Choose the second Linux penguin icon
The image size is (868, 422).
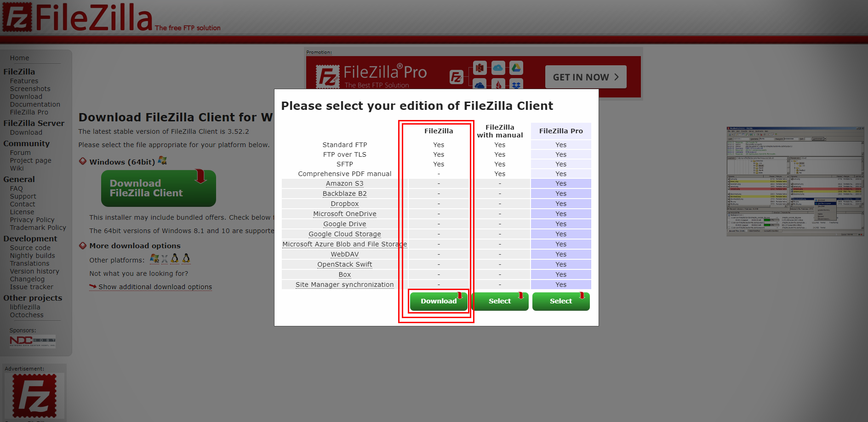(186, 258)
